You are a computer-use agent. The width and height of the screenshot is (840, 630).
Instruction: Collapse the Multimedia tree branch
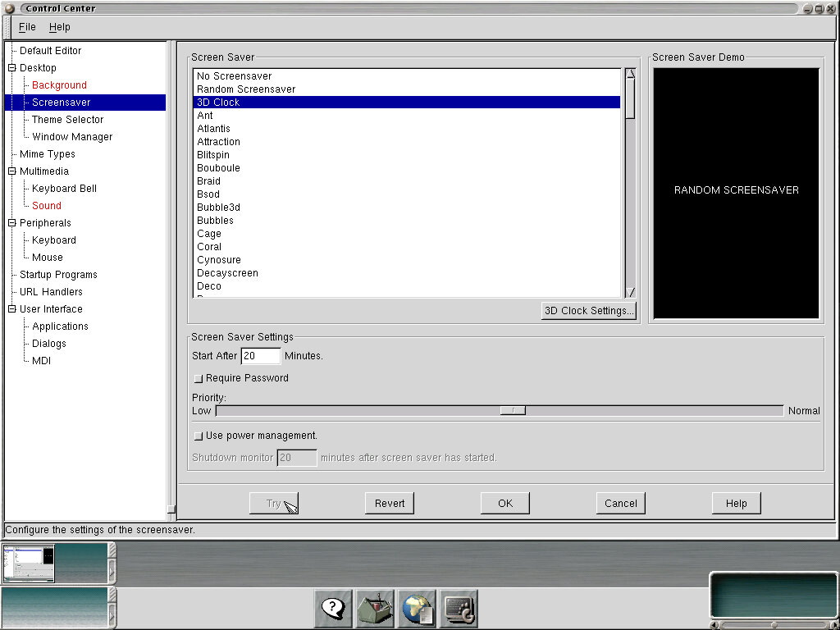coord(11,171)
